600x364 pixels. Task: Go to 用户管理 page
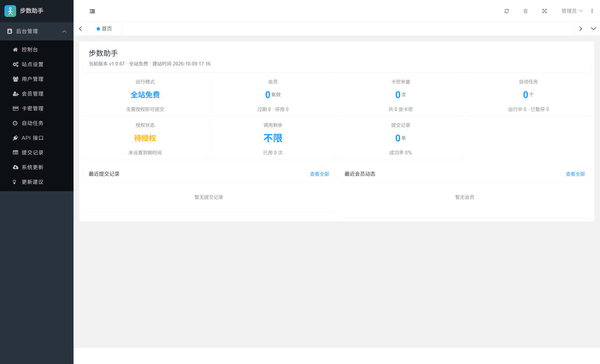pyautogui.click(x=37, y=79)
